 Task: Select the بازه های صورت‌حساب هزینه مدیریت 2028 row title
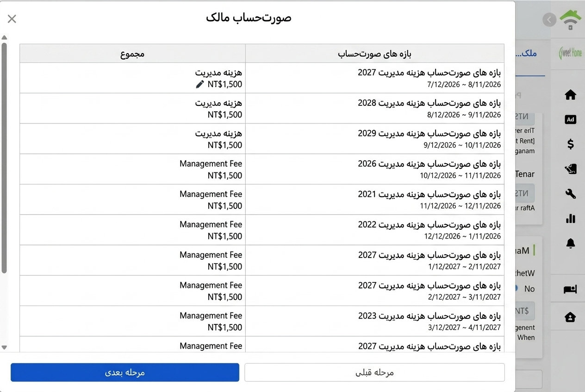point(429,103)
